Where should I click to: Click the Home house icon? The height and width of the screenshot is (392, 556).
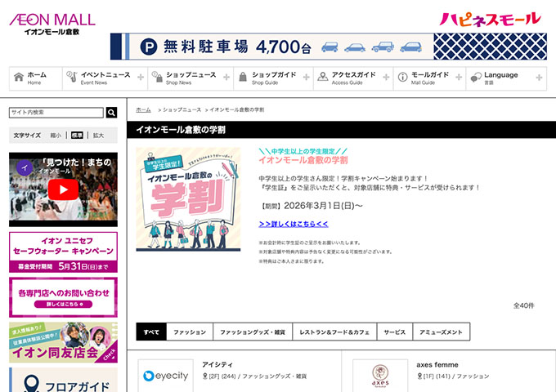(x=18, y=78)
